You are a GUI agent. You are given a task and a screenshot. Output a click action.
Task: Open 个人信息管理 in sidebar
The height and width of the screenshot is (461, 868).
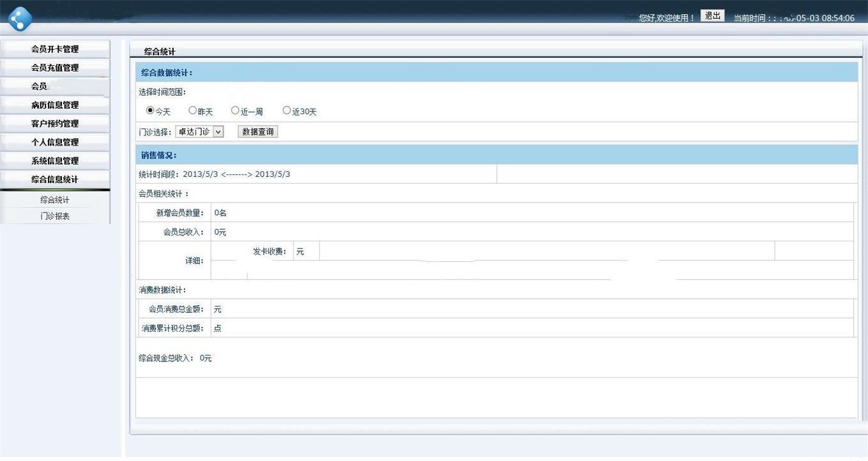coord(55,142)
